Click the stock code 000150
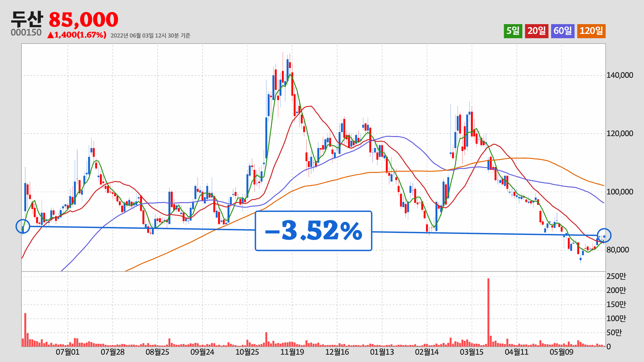Image resolution: width=644 pixels, height=362 pixels. 26,33
